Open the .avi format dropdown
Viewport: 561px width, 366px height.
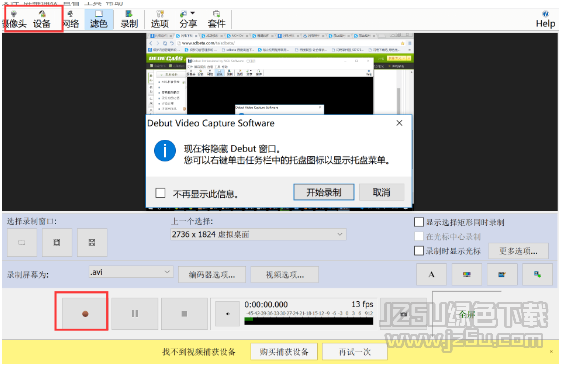[x=131, y=272]
